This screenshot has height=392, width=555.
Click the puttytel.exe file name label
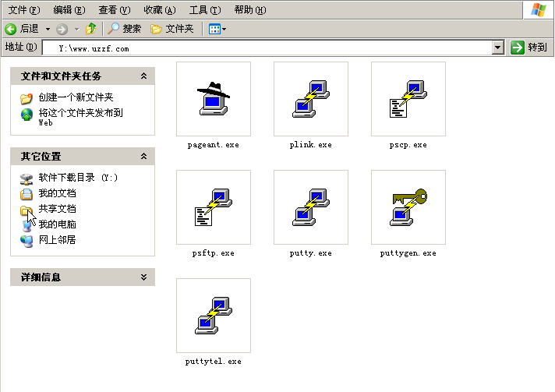tap(214, 362)
